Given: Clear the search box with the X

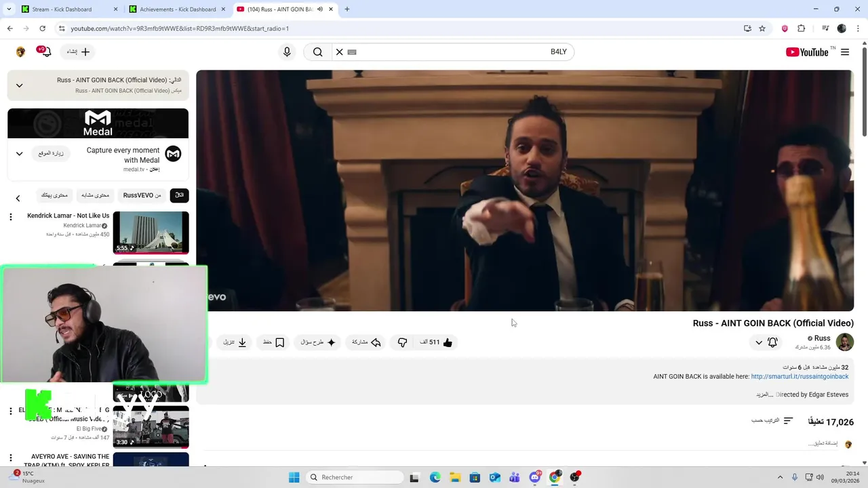Looking at the screenshot, I should click(340, 52).
